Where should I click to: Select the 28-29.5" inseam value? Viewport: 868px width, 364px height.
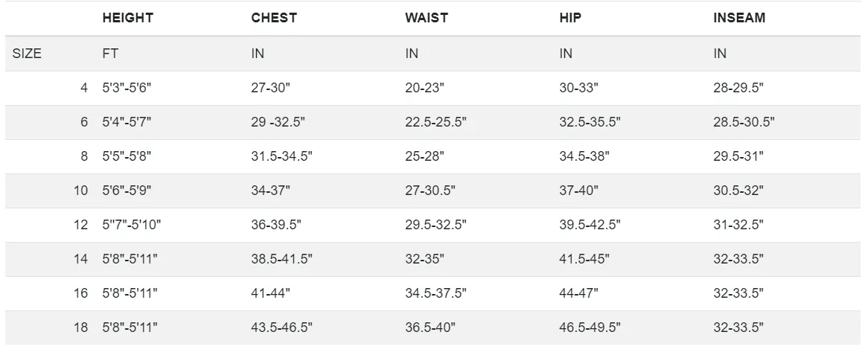click(738, 87)
